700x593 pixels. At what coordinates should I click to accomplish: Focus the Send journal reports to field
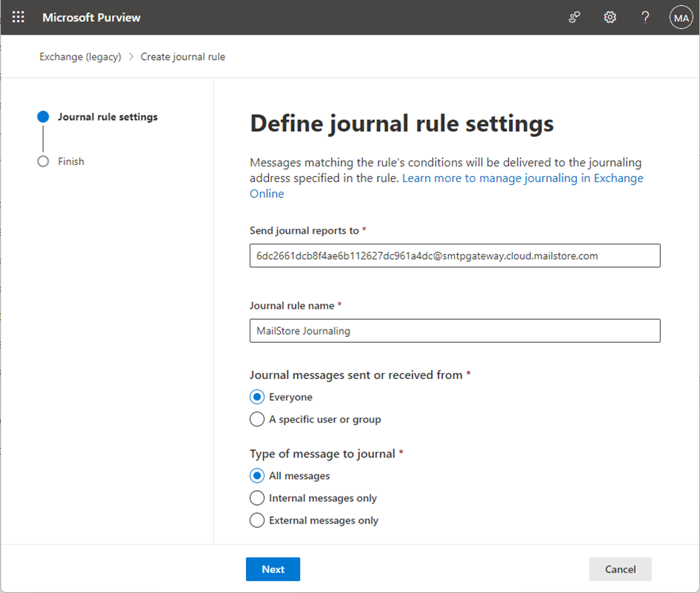click(x=455, y=255)
